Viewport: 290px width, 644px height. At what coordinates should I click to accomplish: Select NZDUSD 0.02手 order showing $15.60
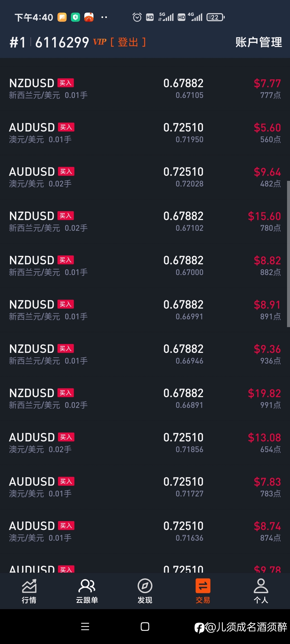click(145, 221)
